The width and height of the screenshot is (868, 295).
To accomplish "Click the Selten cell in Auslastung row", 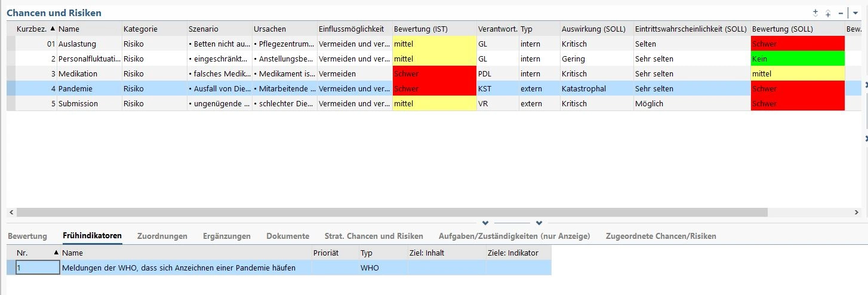I will [x=692, y=44].
